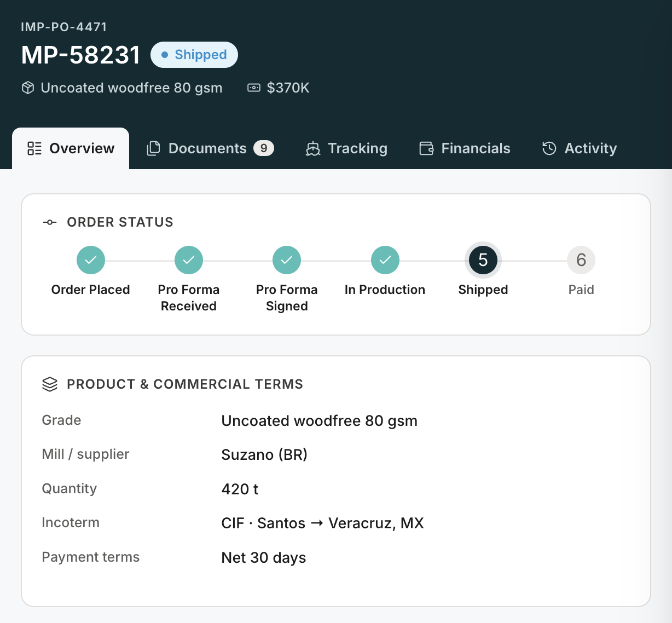672x623 pixels.
Task: Switch to the Documents tab
Action: pos(210,148)
